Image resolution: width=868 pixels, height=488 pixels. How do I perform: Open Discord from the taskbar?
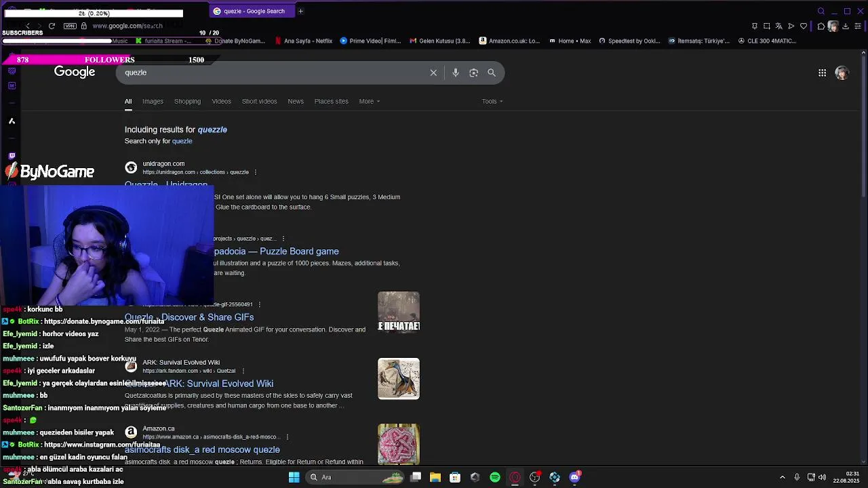click(x=574, y=477)
